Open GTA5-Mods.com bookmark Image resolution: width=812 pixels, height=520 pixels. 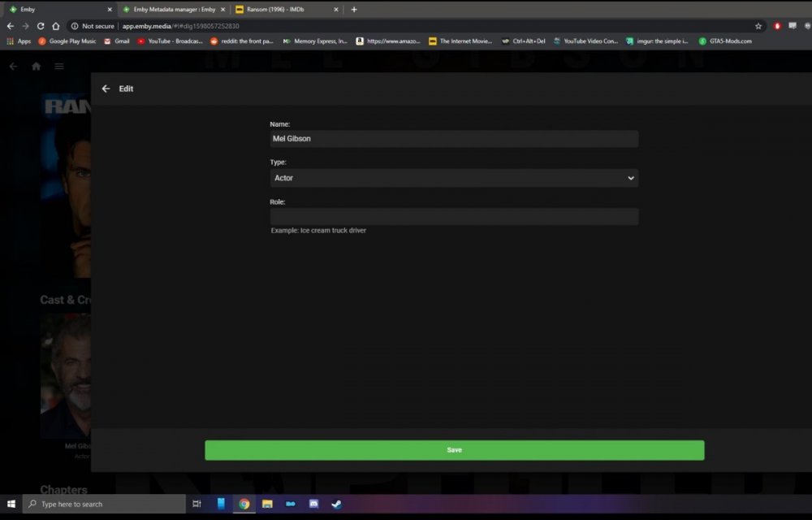[x=725, y=41]
